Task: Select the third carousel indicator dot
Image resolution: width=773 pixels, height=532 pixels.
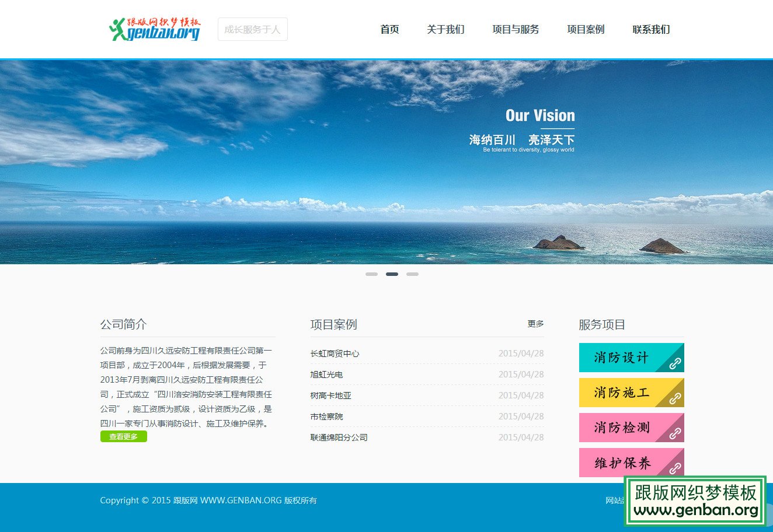Action: click(x=412, y=274)
